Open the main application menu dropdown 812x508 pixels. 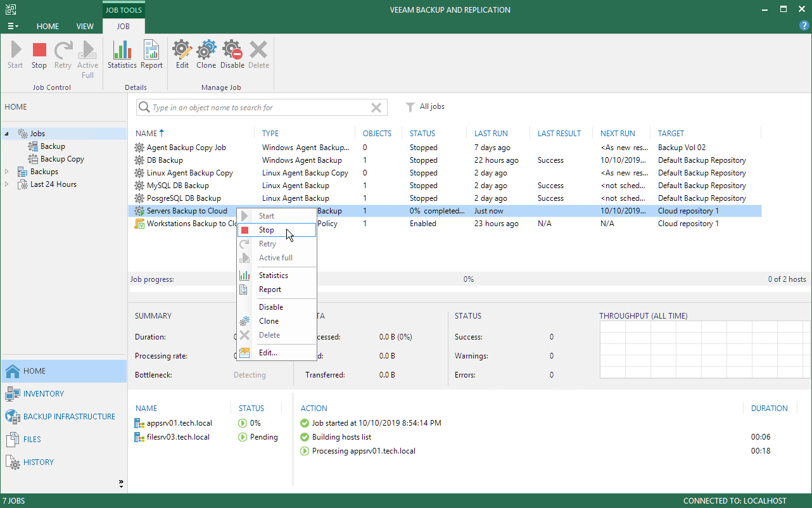(13, 27)
